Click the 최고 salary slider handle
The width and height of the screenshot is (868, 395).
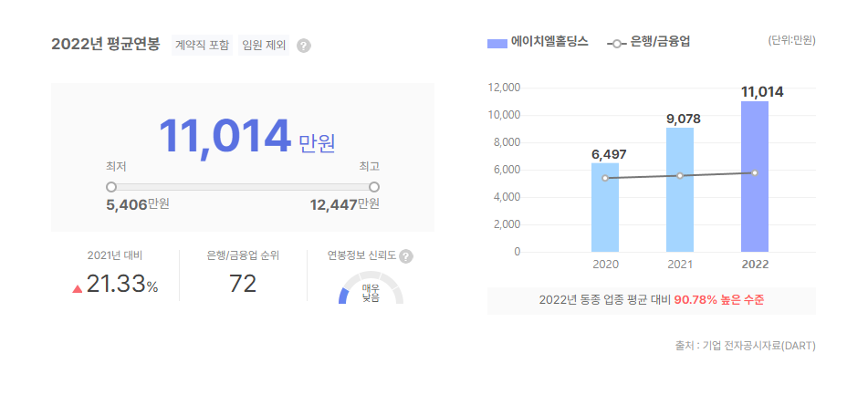(x=374, y=187)
